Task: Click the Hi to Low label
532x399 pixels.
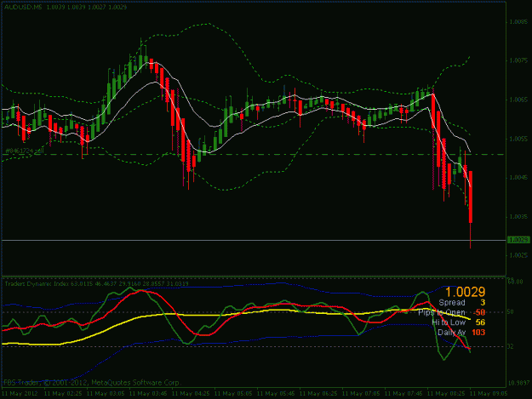Action: pos(449,322)
